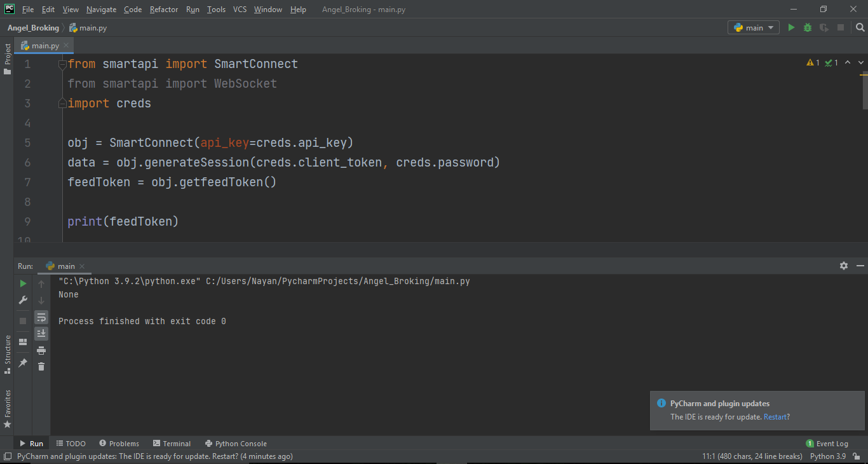Close the main tab in Run panel
868x464 pixels.
pyautogui.click(x=82, y=266)
